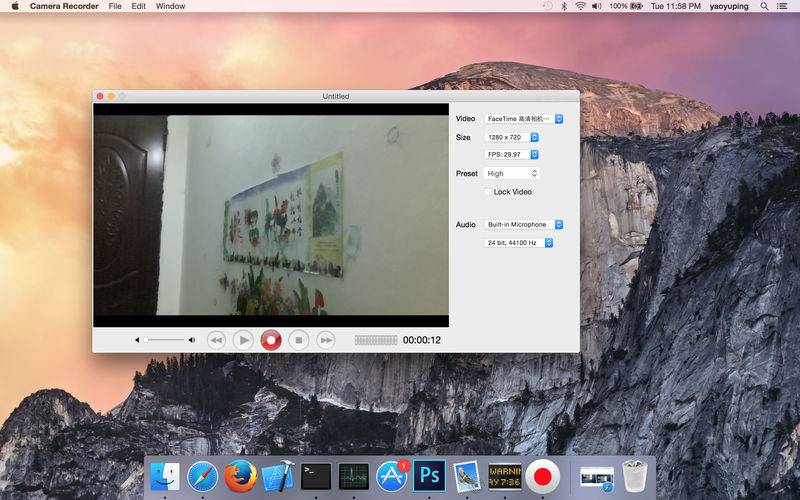Click the yaoyuping user name
This screenshot has height=500, width=800.
coord(729,6)
